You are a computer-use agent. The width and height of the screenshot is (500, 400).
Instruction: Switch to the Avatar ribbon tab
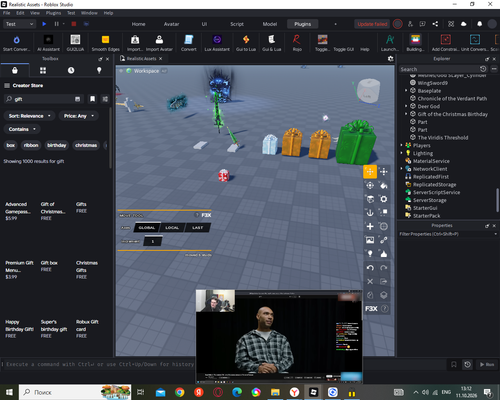click(171, 24)
